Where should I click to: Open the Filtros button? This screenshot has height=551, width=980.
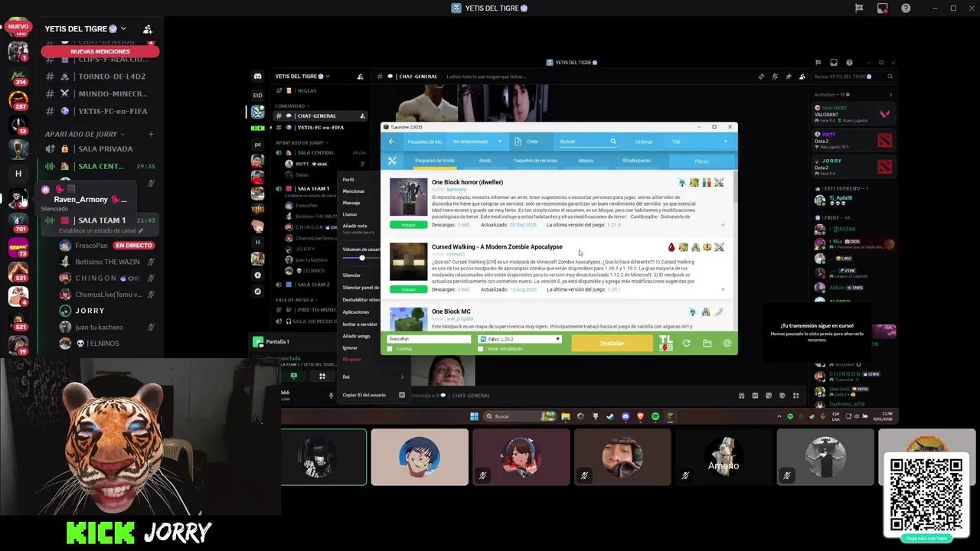point(701,161)
